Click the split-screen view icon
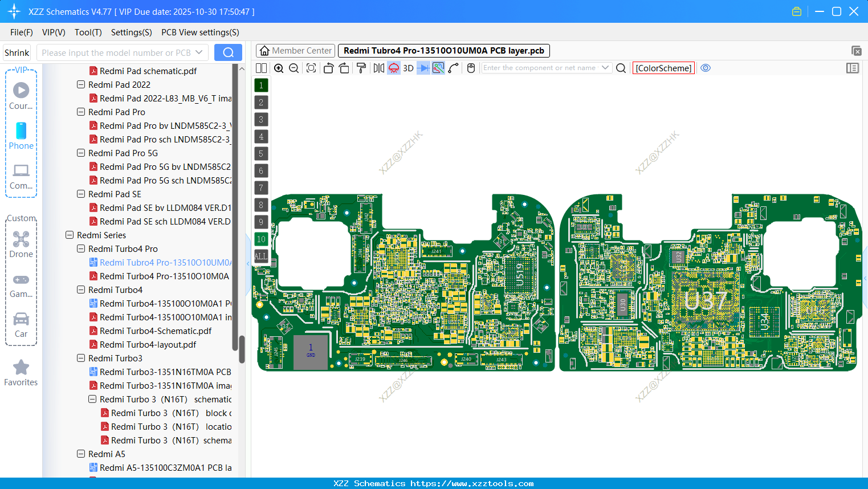This screenshot has width=868, height=489. (261, 68)
